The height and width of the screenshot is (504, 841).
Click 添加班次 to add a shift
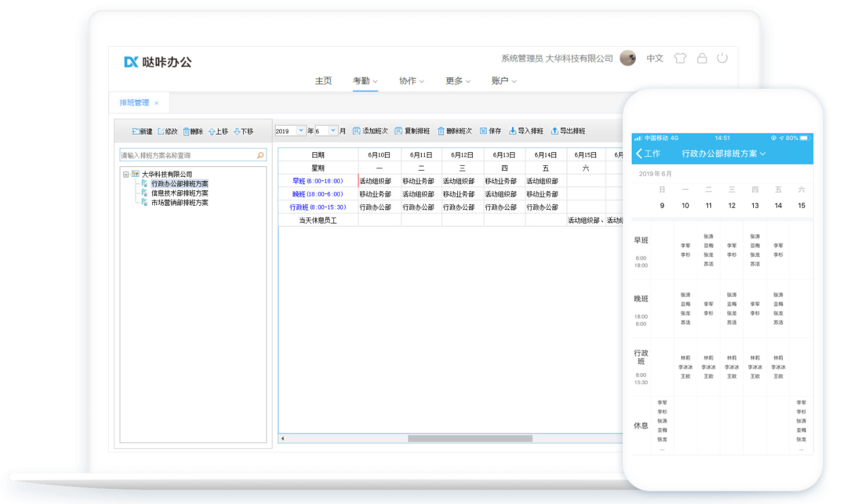370,131
